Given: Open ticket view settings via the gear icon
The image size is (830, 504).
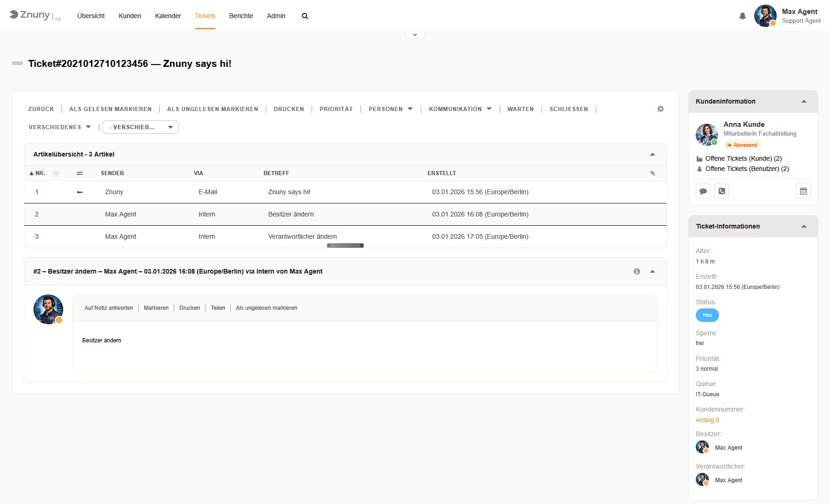Looking at the screenshot, I should (660, 109).
